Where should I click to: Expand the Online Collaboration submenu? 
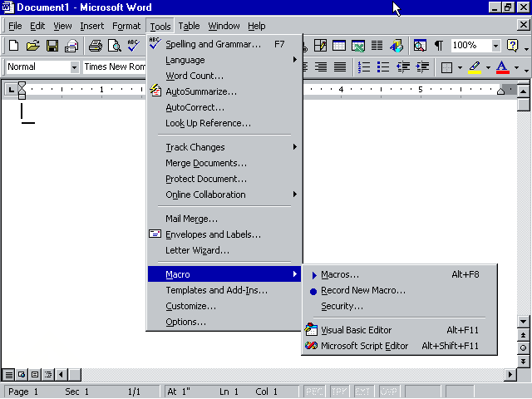pyautogui.click(x=224, y=195)
